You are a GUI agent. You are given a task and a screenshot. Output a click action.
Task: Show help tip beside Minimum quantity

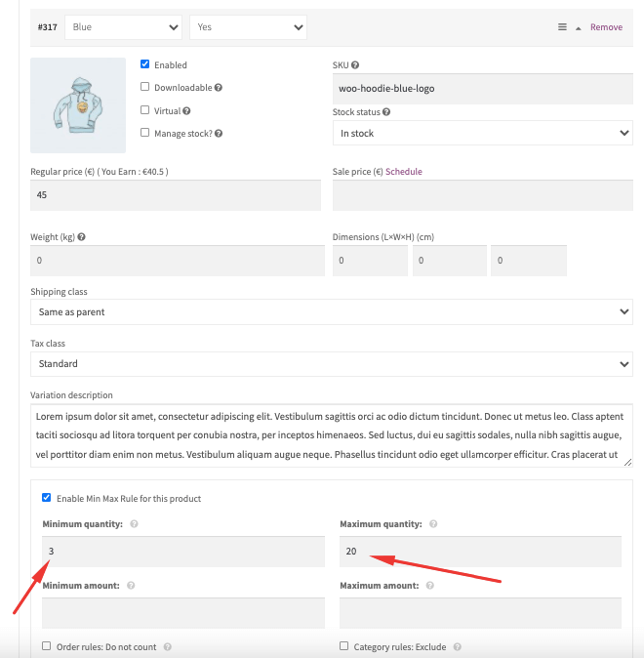tap(134, 523)
